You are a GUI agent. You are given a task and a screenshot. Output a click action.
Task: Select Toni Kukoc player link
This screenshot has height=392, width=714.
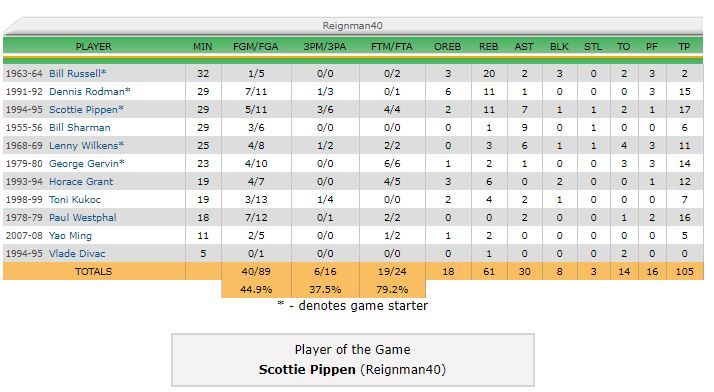point(75,199)
